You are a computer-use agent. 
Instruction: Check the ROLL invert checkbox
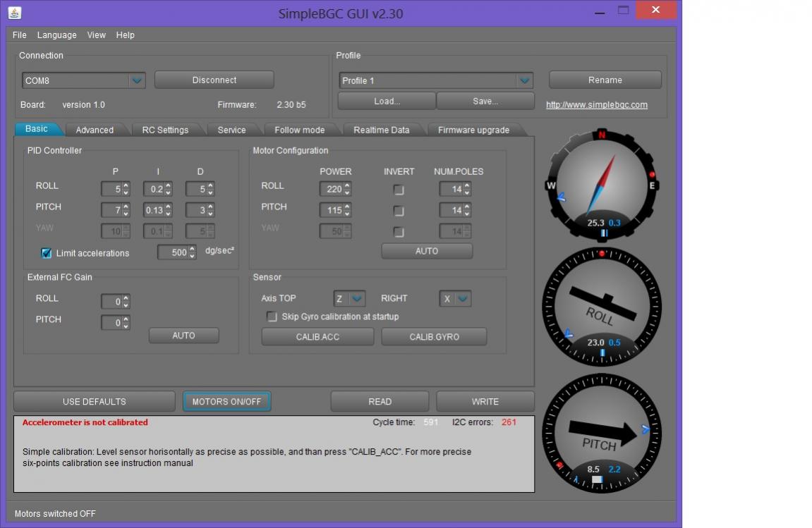398,190
